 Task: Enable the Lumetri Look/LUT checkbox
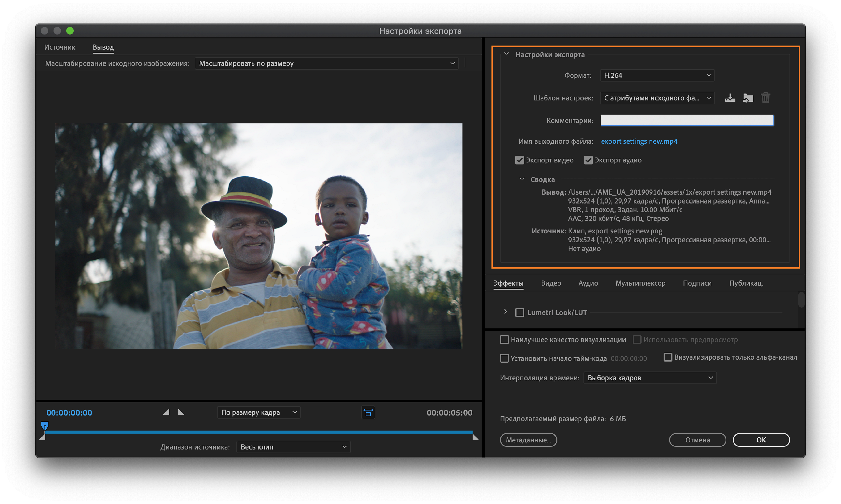point(519,312)
